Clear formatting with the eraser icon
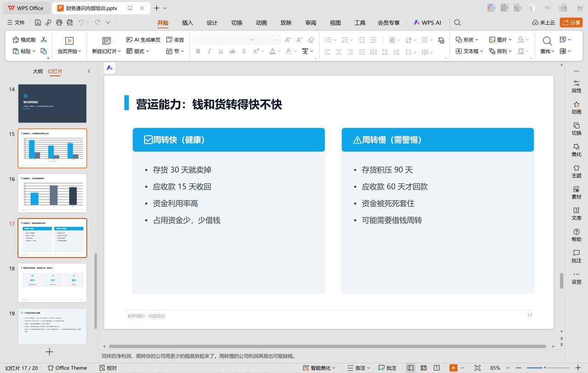This screenshot has height=373, width=588. [311, 40]
